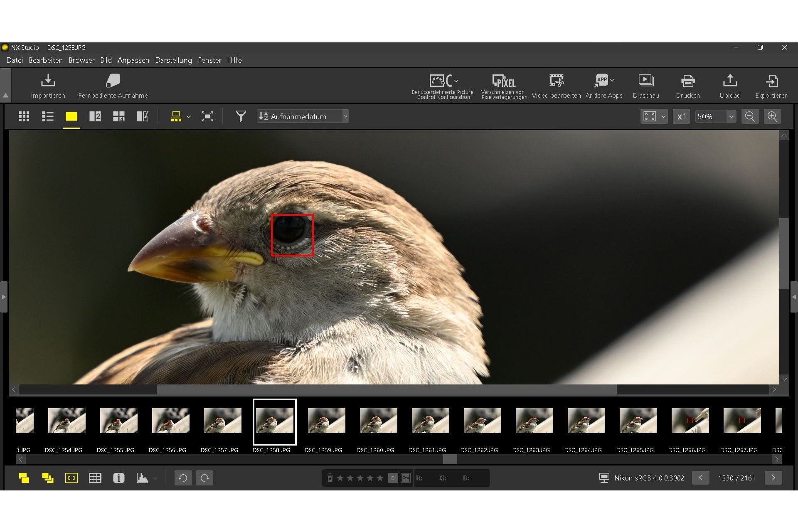This screenshot has height=532, width=798.
Task: Open the Anpassen menu
Action: pyautogui.click(x=133, y=60)
